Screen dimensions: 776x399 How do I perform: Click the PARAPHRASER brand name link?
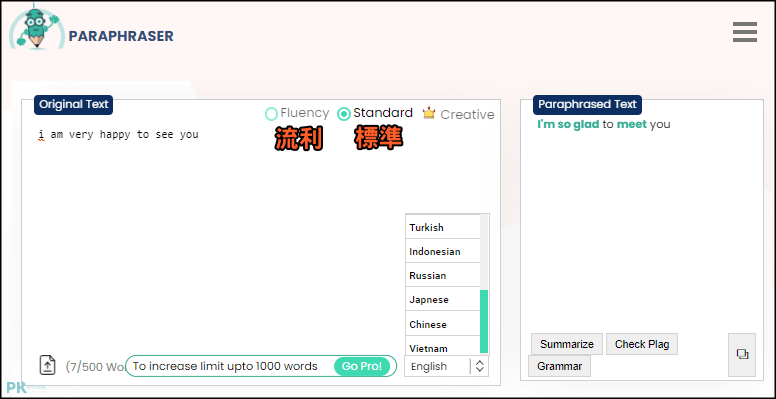pos(121,36)
